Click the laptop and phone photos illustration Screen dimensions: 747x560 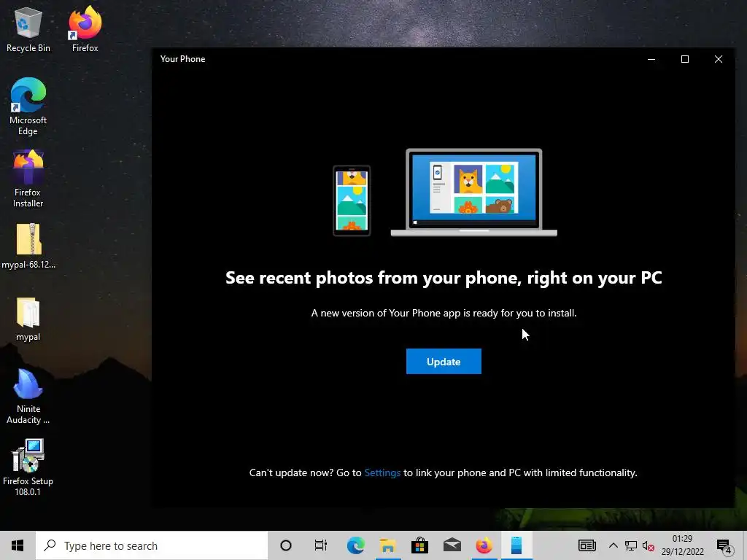tap(445, 192)
